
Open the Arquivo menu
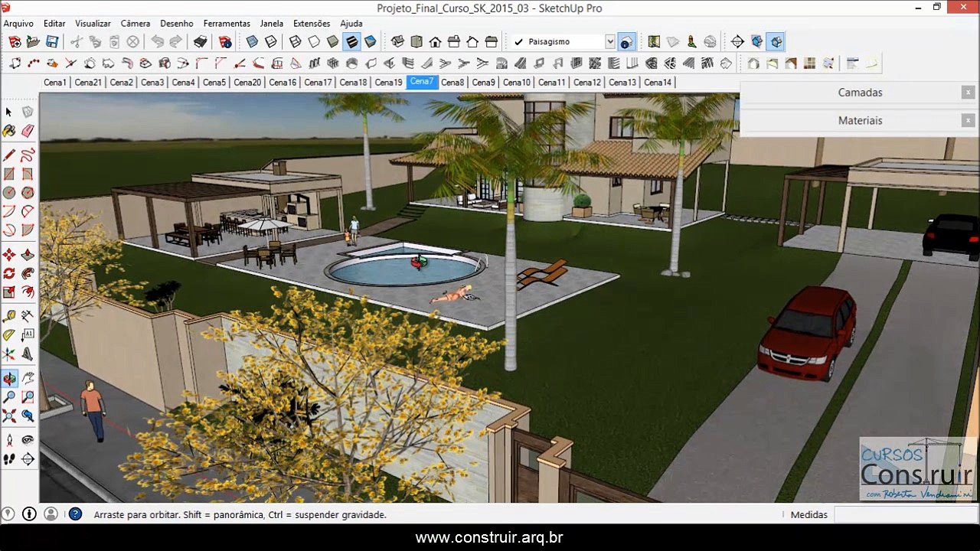click(x=18, y=24)
